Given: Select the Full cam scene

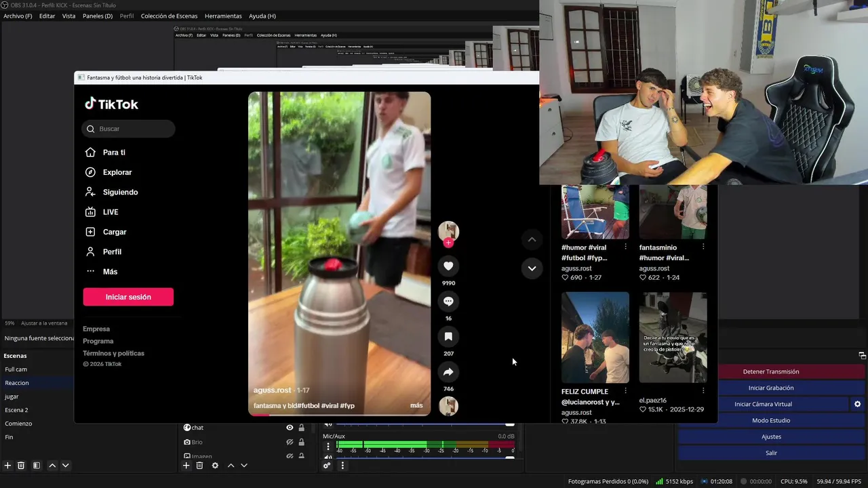Looking at the screenshot, I should pos(37,369).
